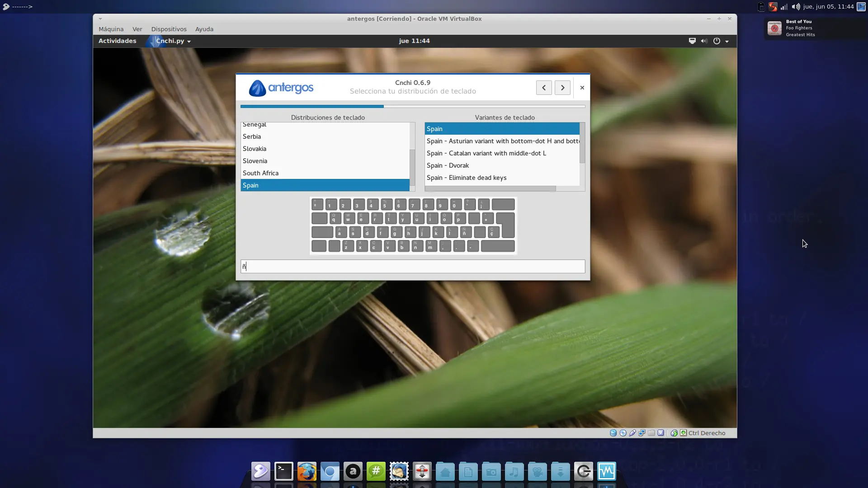The height and width of the screenshot is (488, 868).
Task: Click the host volume speaker icon
Action: tap(796, 6)
